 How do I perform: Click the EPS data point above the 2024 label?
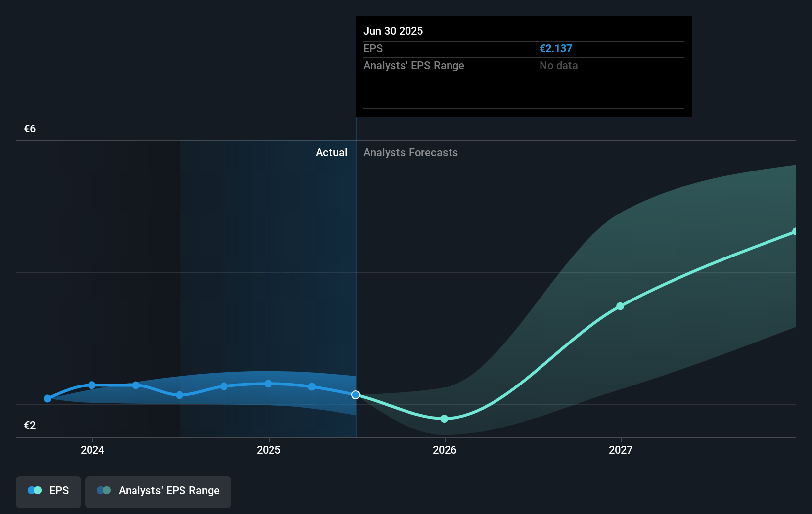pyautogui.click(x=92, y=385)
